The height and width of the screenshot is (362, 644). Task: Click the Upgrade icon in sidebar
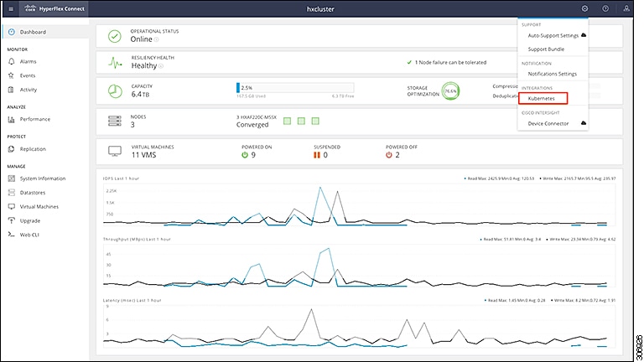[11, 220]
